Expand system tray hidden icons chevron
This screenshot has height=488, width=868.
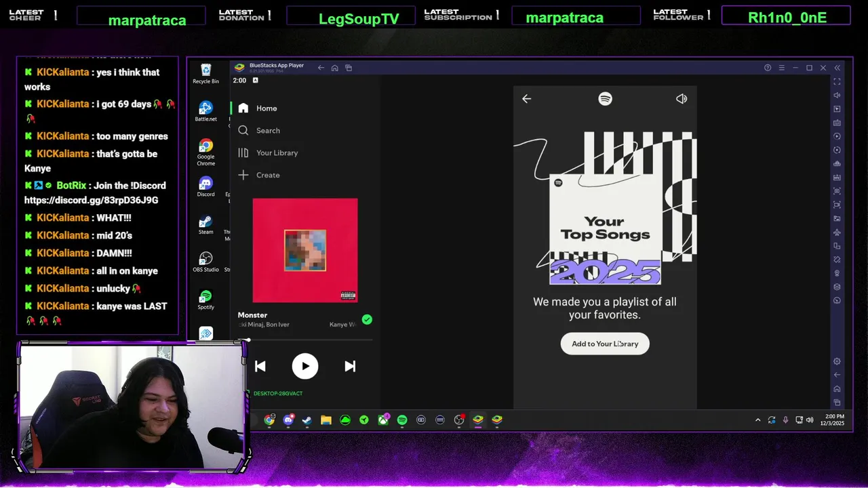pos(757,420)
